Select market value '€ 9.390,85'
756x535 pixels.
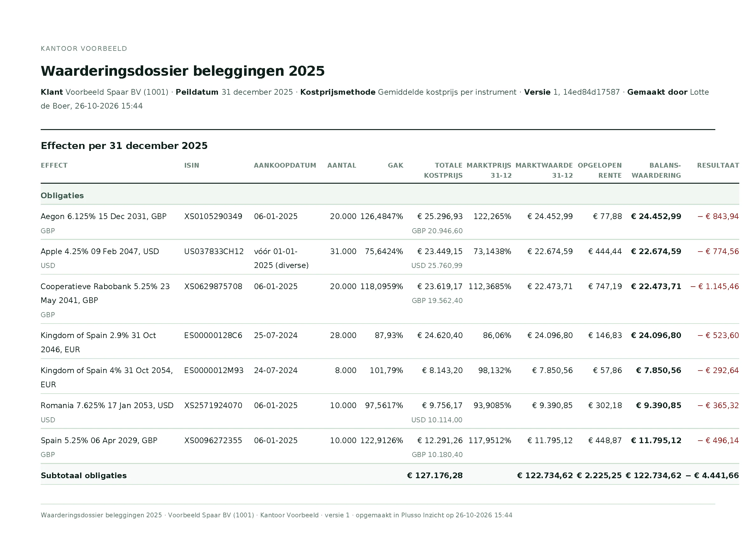(x=553, y=405)
